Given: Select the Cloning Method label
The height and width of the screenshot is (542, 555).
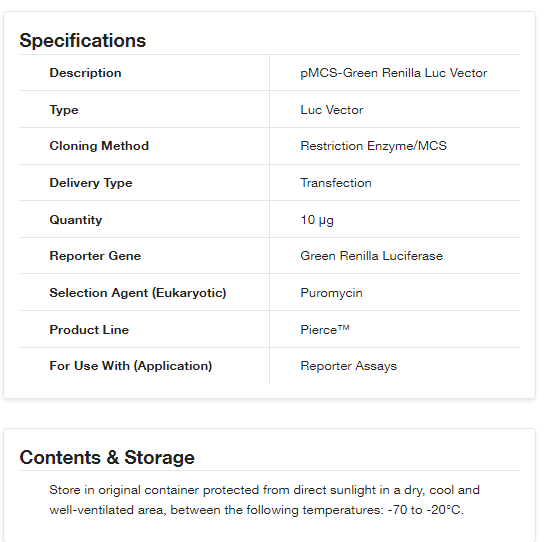Looking at the screenshot, I should pos(99,146).
